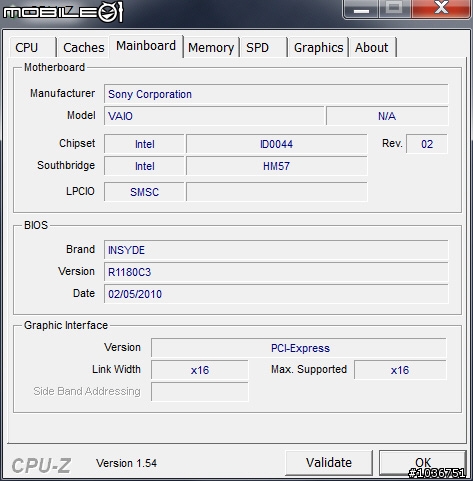Select the Sony Corporation manufacturer field
The image size is (473, 481).
click(x=276, y=94)
